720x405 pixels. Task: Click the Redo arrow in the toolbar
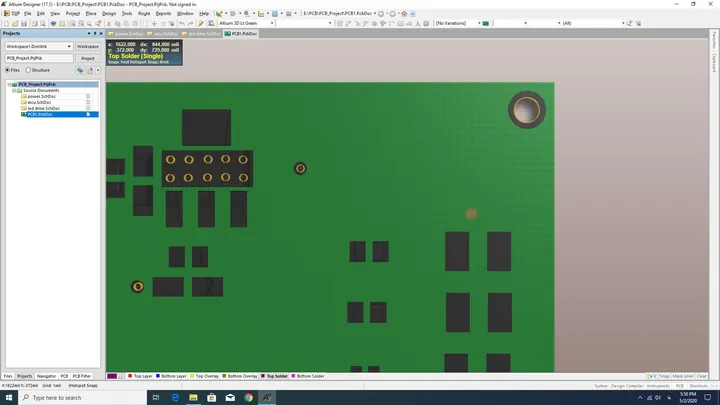pyautogui.click(x=191, y=23)
